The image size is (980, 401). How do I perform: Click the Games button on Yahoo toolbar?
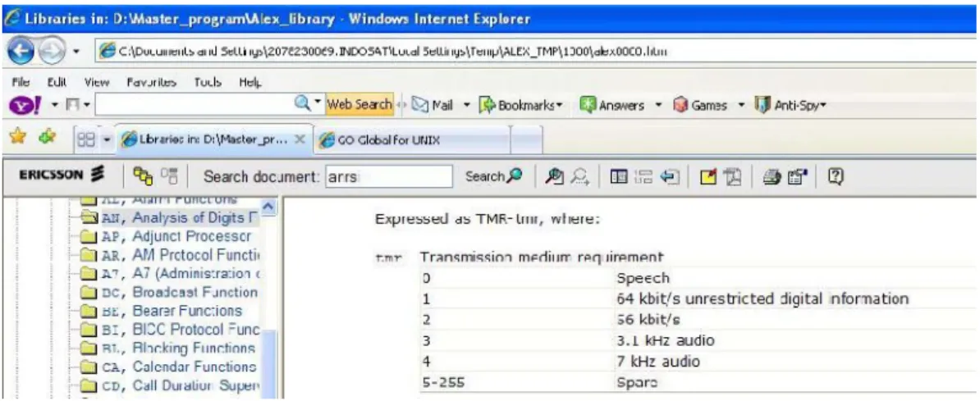click(700, 105)
